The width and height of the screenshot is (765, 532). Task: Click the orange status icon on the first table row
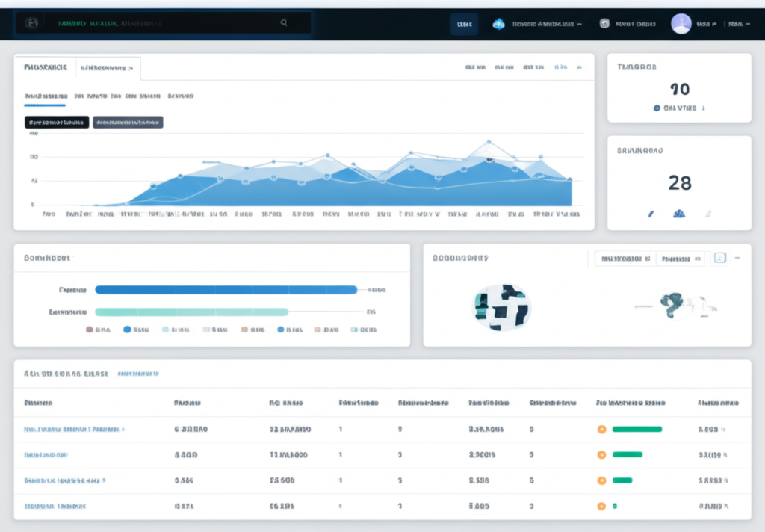click(601, 429)
